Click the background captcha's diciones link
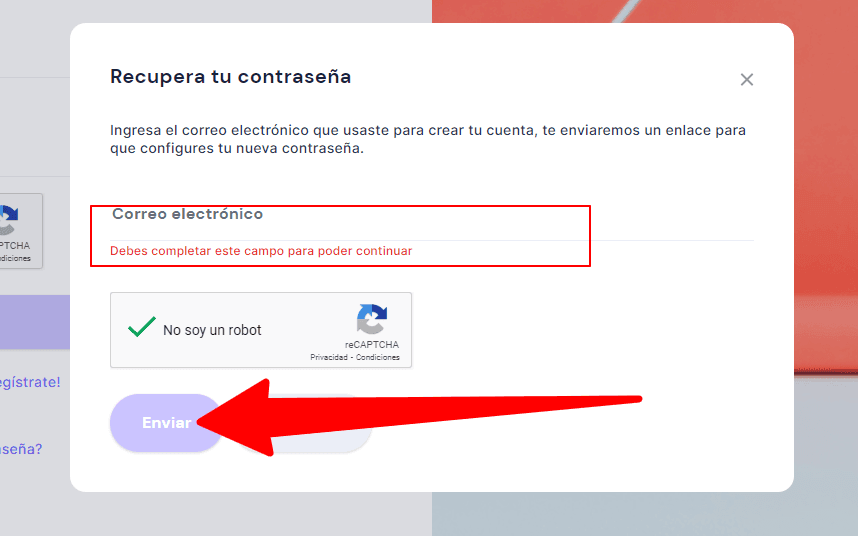The width and height of the screenshot is (858, 536). pos(15,258)
